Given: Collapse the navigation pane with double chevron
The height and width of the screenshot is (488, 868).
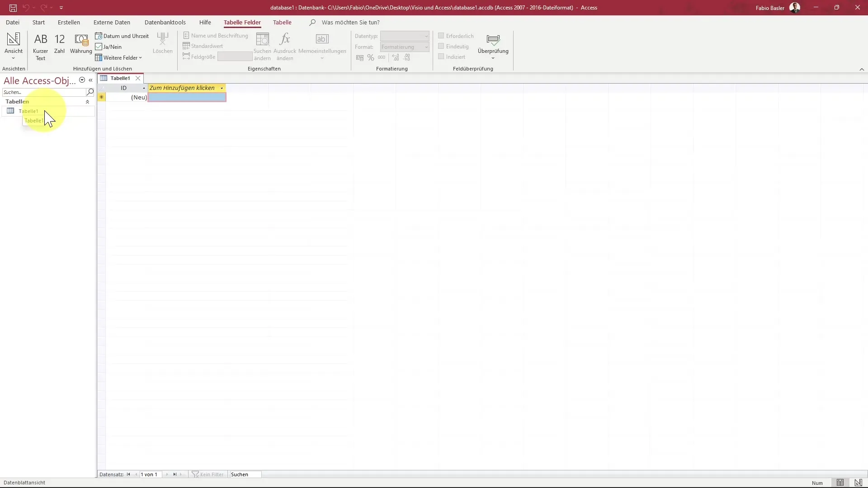Looking at the screenshot, I should pyautogui.click(x=90, y=80).
